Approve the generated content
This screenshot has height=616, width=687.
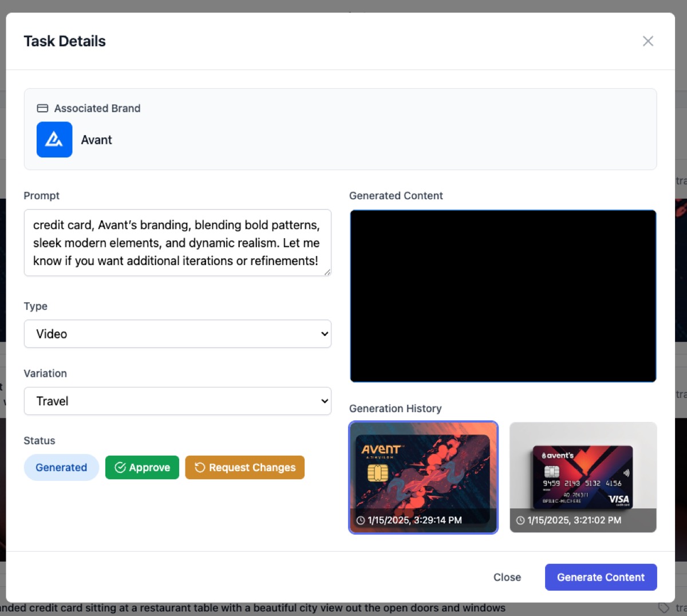[x=142, y=468]
